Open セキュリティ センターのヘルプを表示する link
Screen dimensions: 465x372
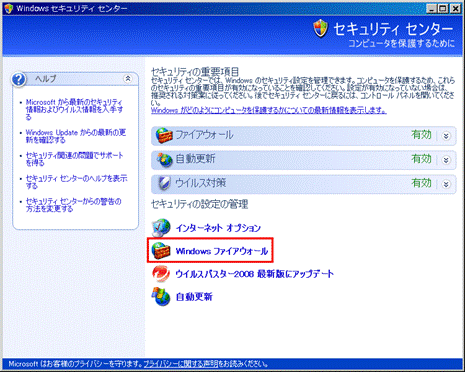point(76,182)
